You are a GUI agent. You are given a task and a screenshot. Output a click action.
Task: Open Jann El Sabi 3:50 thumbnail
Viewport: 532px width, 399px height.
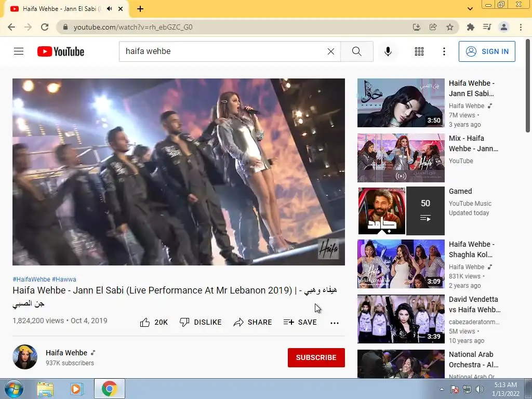(x=401, y=103)
